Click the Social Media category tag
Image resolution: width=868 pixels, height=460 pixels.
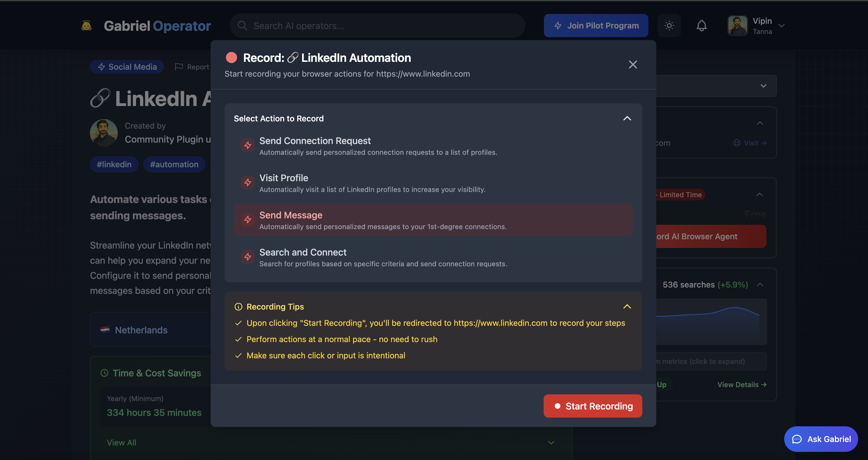[127, 67]
